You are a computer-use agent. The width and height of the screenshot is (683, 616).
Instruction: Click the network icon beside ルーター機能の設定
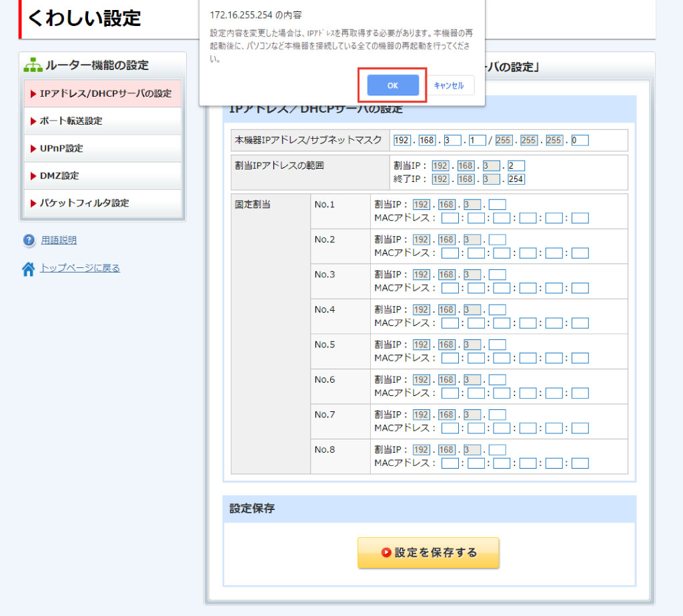click(x=33, y=65)
